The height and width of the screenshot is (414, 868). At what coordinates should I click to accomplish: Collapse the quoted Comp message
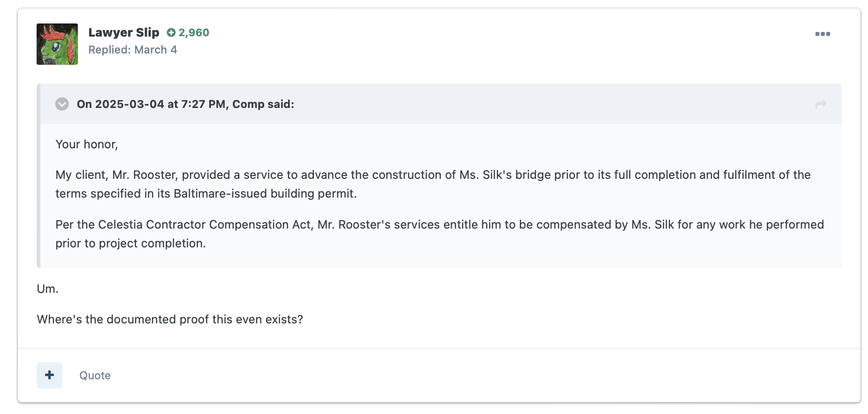(x=62, y=104)
